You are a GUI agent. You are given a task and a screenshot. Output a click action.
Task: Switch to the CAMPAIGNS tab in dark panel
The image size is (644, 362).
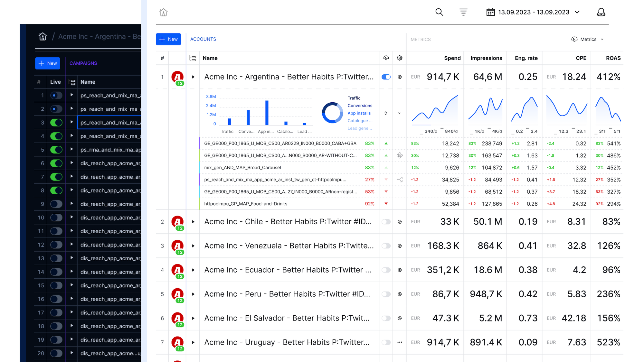coord(83,63)
